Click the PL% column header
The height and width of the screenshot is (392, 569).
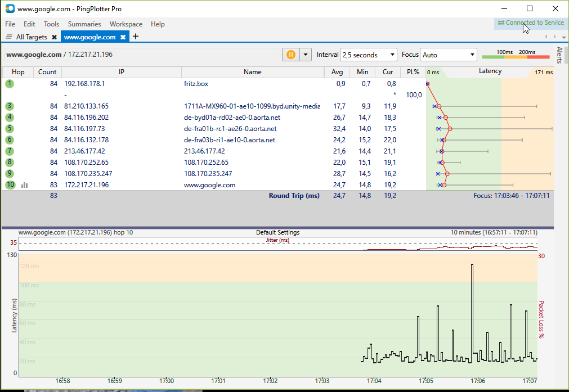coord(413,72)
